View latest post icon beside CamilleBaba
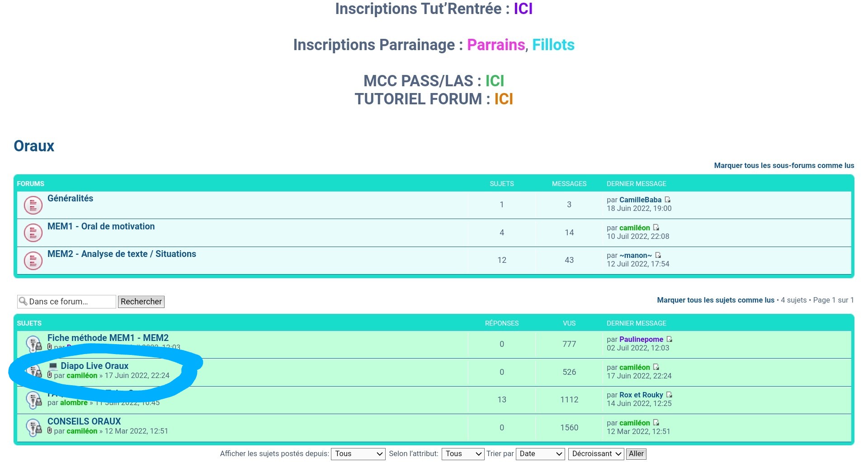868x462 pixels. (668, 200)
